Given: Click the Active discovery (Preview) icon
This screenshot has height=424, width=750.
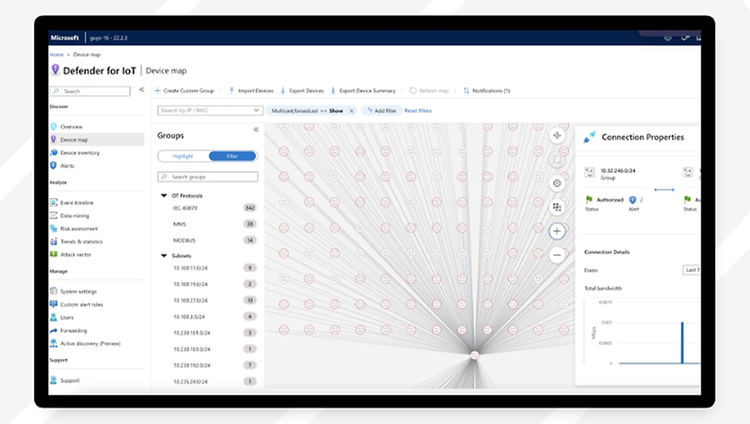Looking at the screenshot, I should pyautogui.click(x=54, y=343).
